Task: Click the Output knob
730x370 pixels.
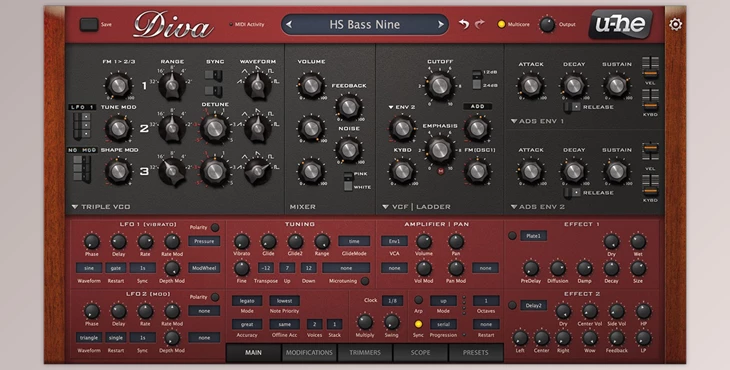Action: click(x=547, y=25)
